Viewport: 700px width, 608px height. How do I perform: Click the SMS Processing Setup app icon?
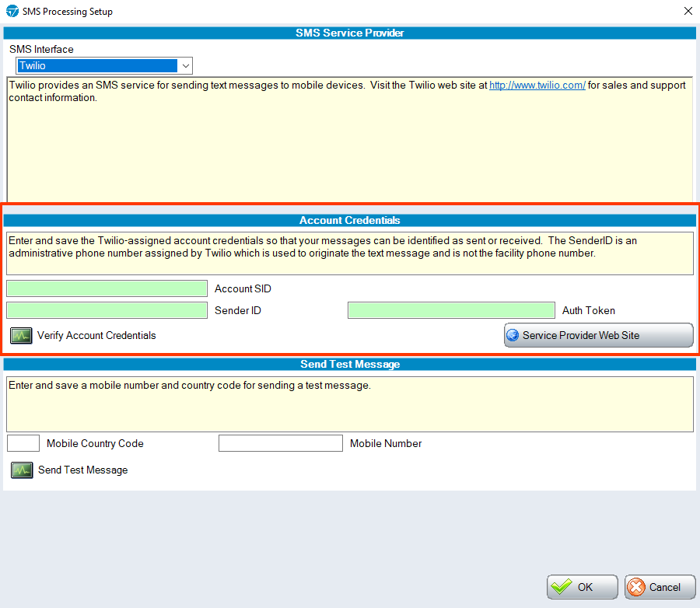tap(12, 11)
